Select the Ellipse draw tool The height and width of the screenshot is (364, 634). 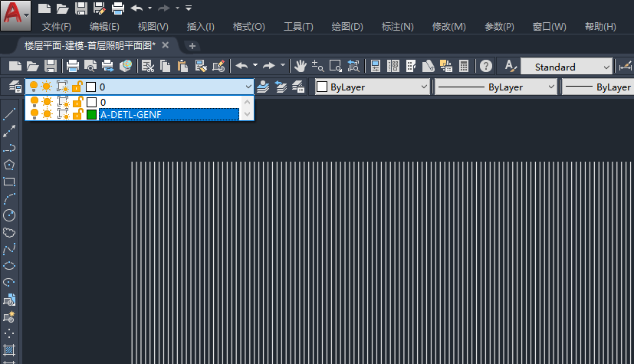9,266
